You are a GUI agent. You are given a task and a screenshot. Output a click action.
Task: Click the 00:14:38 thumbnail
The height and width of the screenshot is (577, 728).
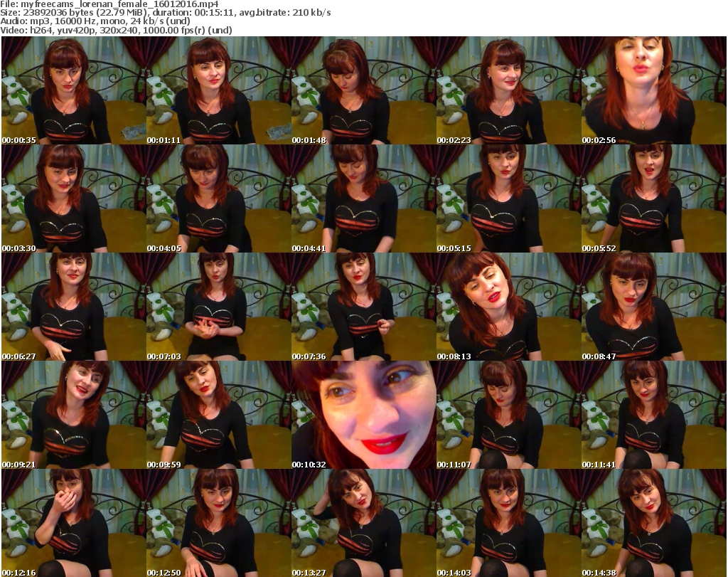pos(654,523)
